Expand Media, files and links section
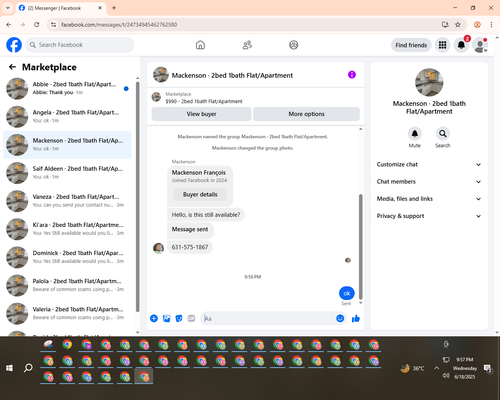 click(x=429, y=199)
